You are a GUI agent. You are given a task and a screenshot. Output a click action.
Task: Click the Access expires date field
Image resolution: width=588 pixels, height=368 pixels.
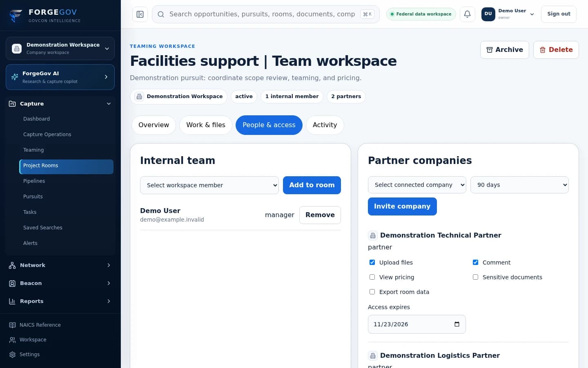point(417,324)
